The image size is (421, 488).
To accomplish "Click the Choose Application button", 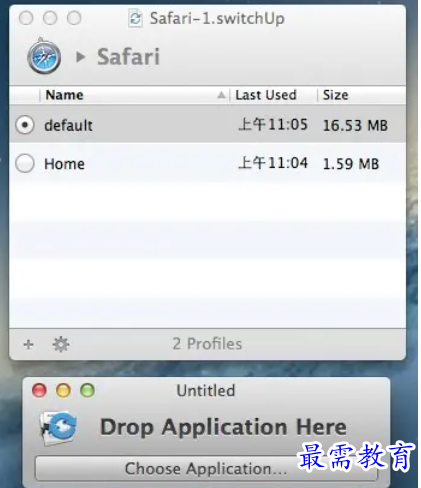I will click(x=206, y=468).
